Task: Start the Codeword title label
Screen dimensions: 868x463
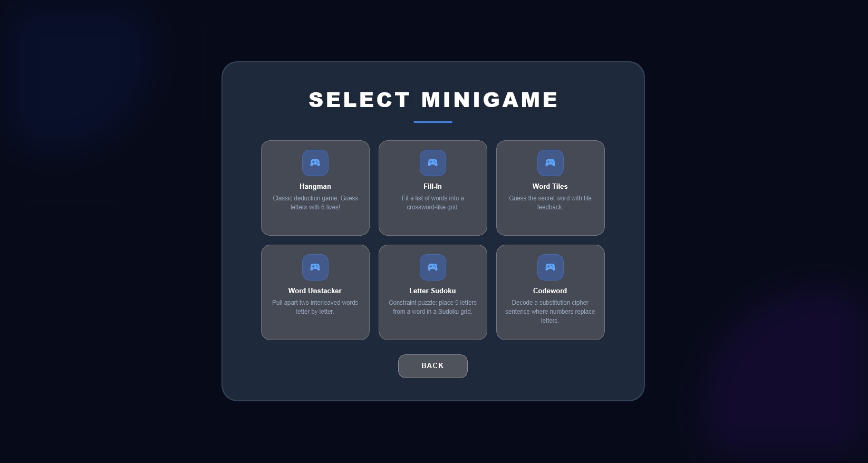Action: 550,291
